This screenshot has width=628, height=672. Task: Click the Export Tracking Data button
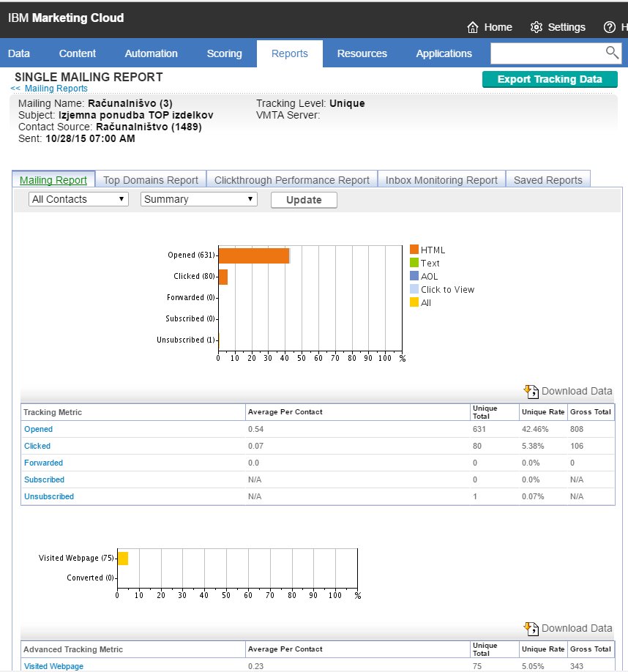(x=550, y=79)
